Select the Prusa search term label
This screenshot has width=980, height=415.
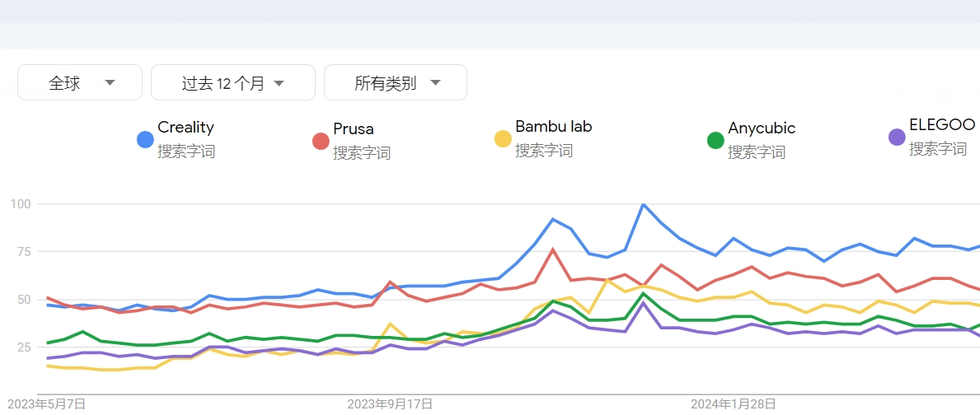pyautogui.click(x=353, y=129)
